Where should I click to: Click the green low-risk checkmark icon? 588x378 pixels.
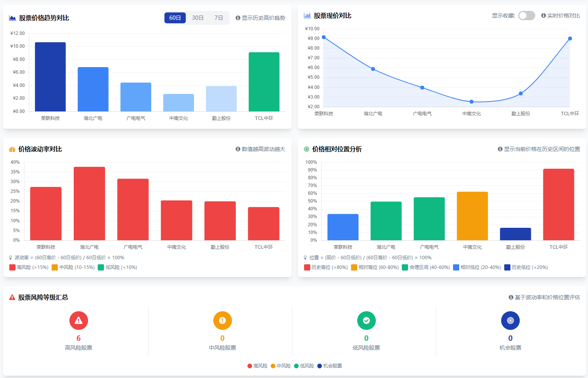coord(366,321)
